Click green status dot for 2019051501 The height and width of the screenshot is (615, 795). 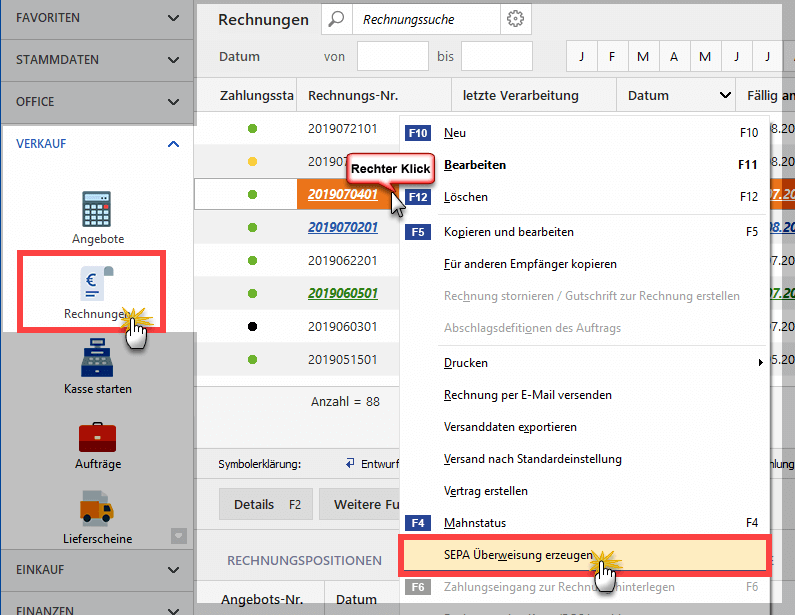252,359
